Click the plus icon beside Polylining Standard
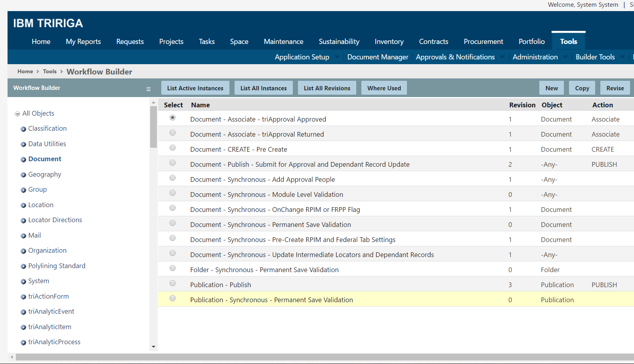Screen dimensions: 634x364 click(23, 267)
